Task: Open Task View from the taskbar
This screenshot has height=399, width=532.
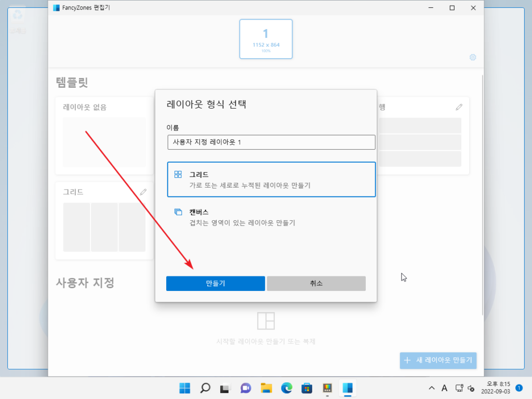Action: pos(225,388)
